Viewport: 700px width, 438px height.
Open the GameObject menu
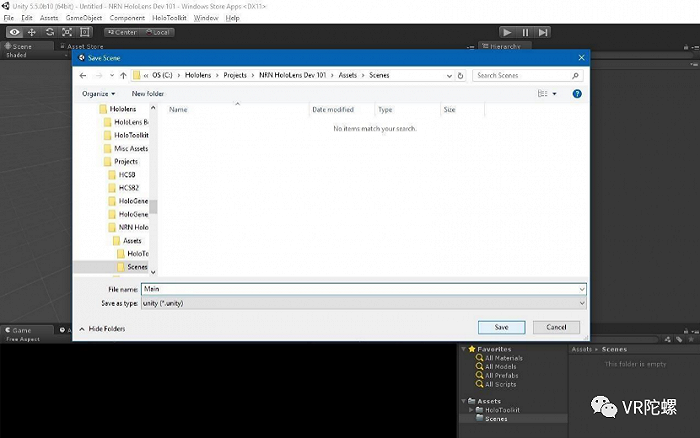click(x=84, y=18)
